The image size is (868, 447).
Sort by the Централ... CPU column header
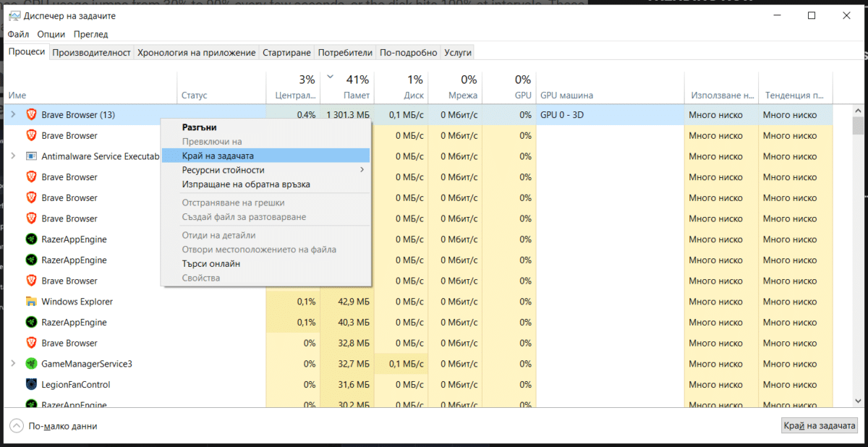pyautogui.click(x=293, y=88)
